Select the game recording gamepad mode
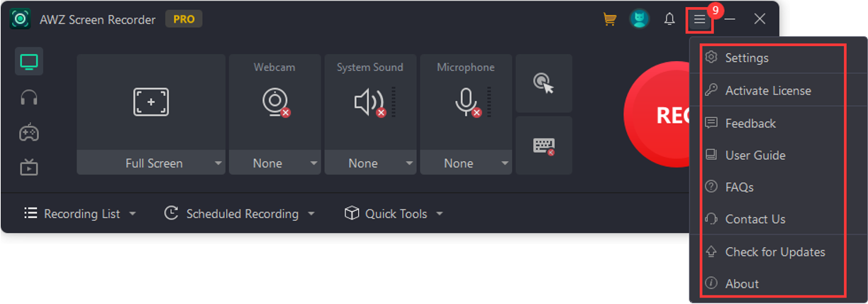The width and height of the screenshot is (868, 304). tap(29, 132)
